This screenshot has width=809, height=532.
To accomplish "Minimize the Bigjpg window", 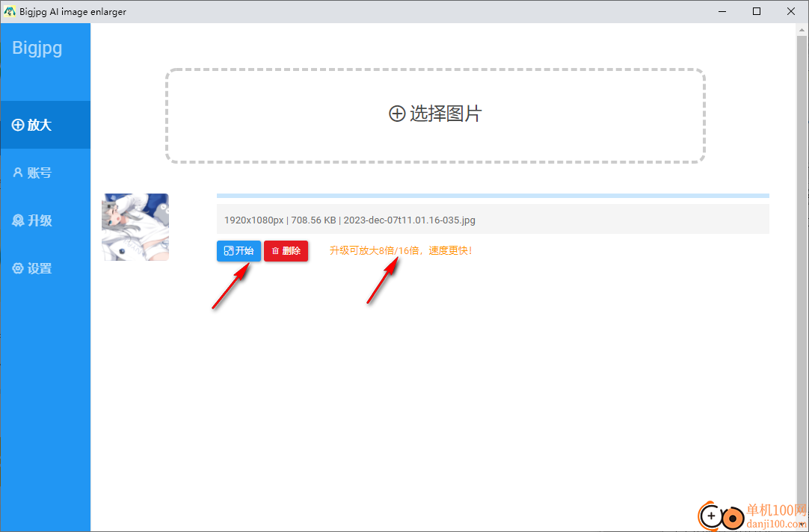I will point(722,11).
